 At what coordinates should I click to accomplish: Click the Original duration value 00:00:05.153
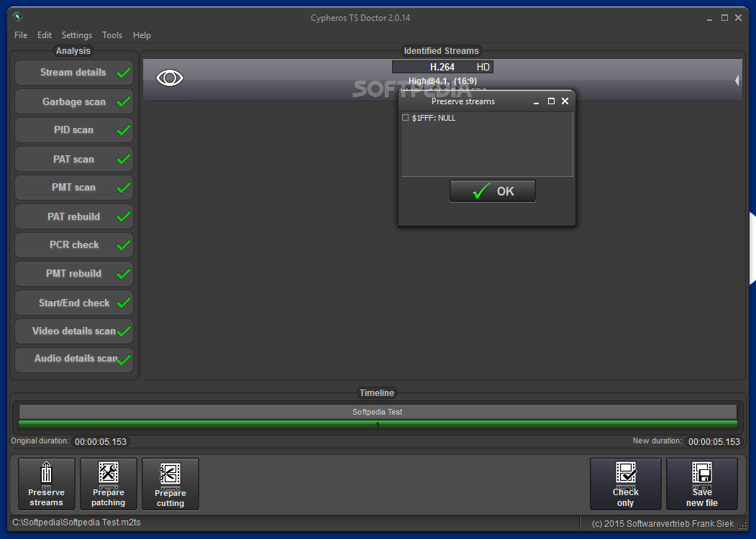coord(100,442)
